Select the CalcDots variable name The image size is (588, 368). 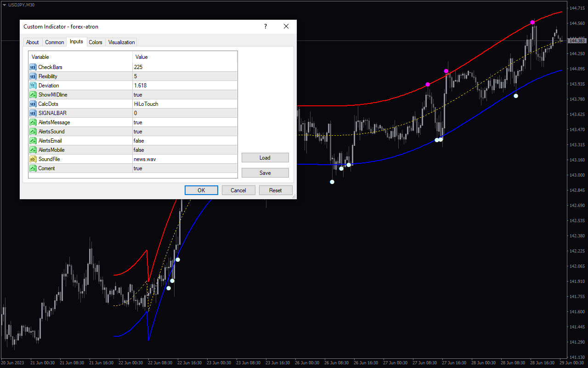[48, 104]
